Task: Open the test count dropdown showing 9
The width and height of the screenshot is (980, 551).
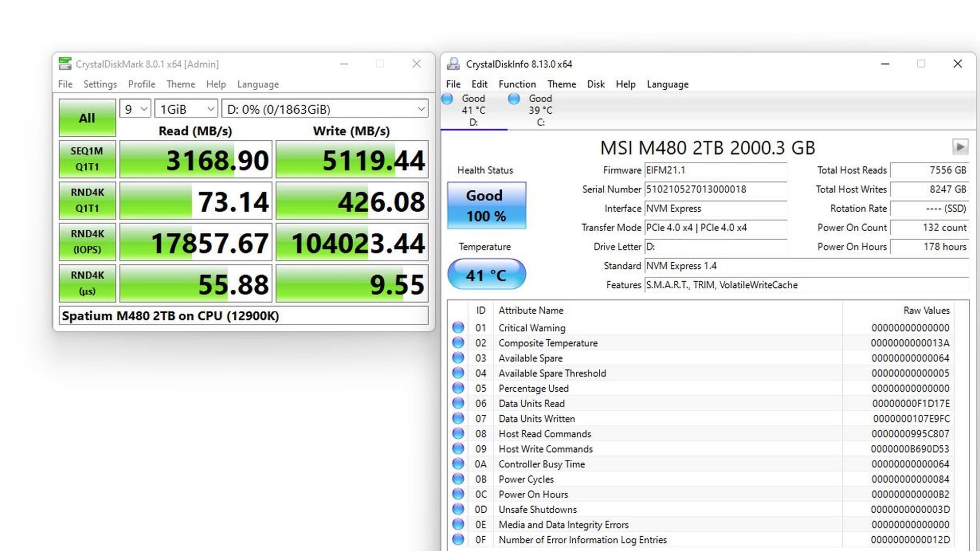Action: [x=134, y=109]
